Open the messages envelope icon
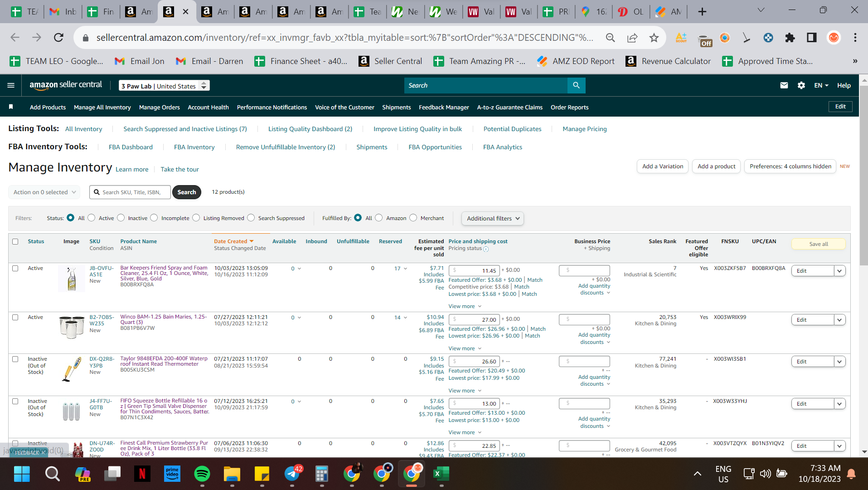 point(784,85)
